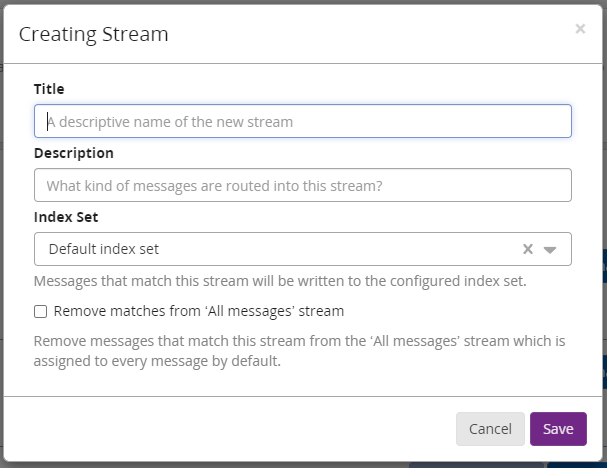Click the 'All messages' removal explanation text

pos(299,351)
